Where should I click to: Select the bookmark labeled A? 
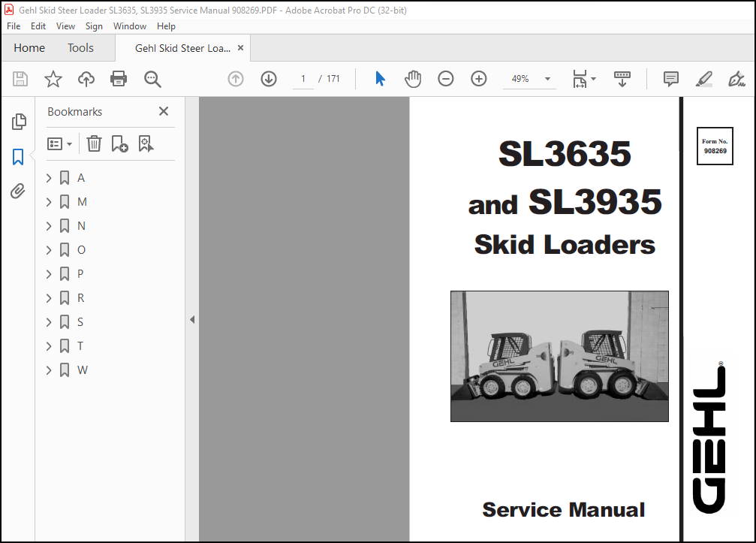(x=81, y=178)
